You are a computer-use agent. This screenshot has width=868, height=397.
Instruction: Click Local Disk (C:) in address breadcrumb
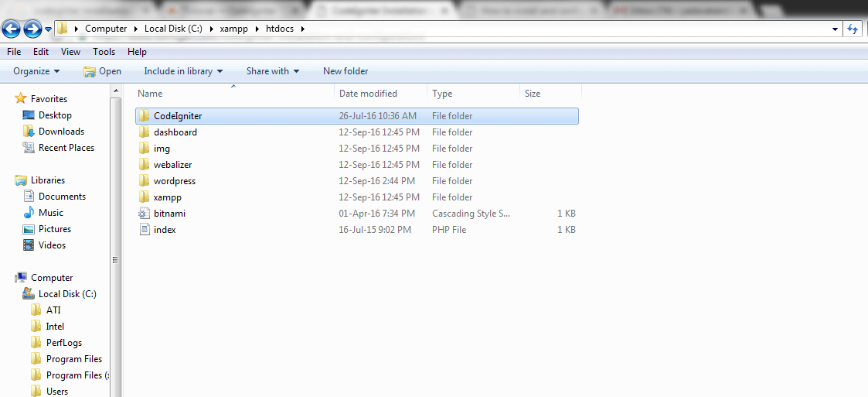pyautogui.click(x=173, y=29)
